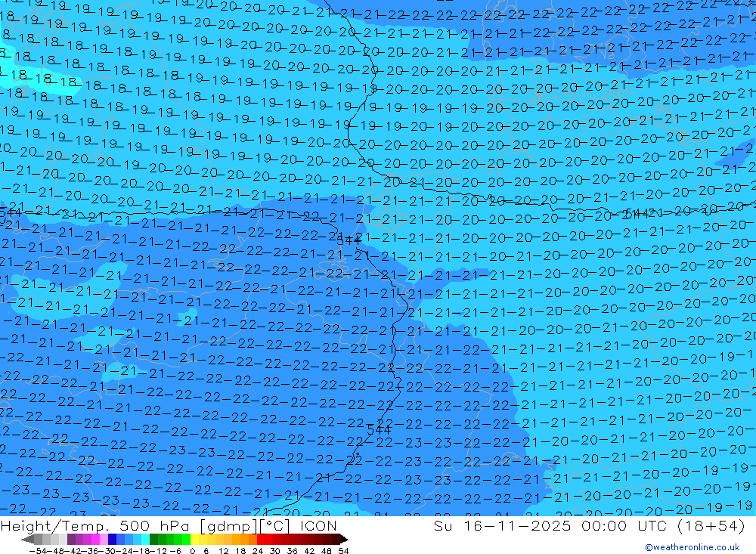Click the "500 hPa" level label
The image size is (756, 554).
[156, 525]
